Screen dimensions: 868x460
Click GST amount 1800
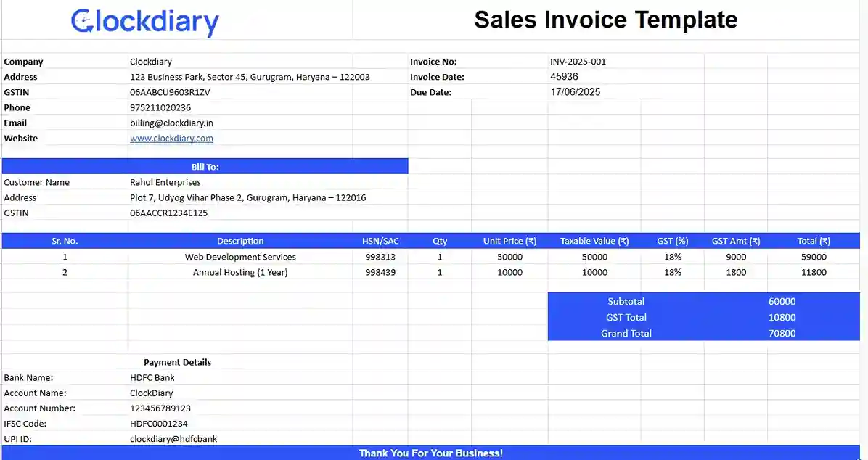tap(736, 272)
